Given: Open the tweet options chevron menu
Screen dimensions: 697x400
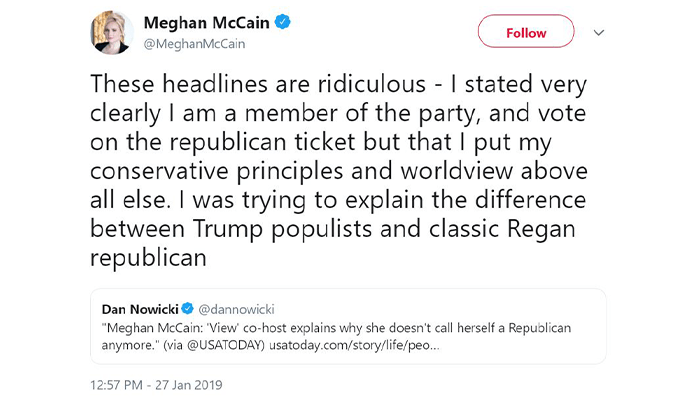Looking at the screenshot, I should [x=599, y=33].
